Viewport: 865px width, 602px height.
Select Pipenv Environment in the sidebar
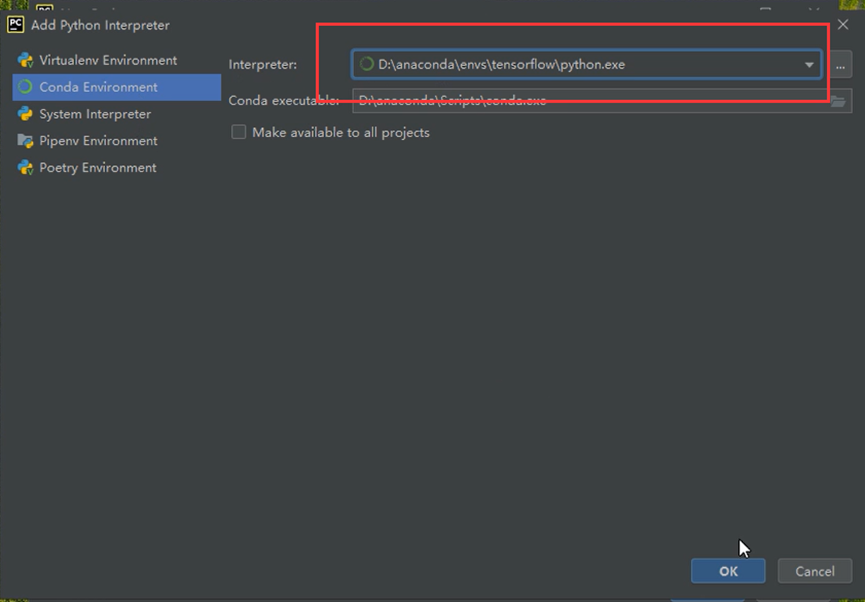tap(116, 141)
